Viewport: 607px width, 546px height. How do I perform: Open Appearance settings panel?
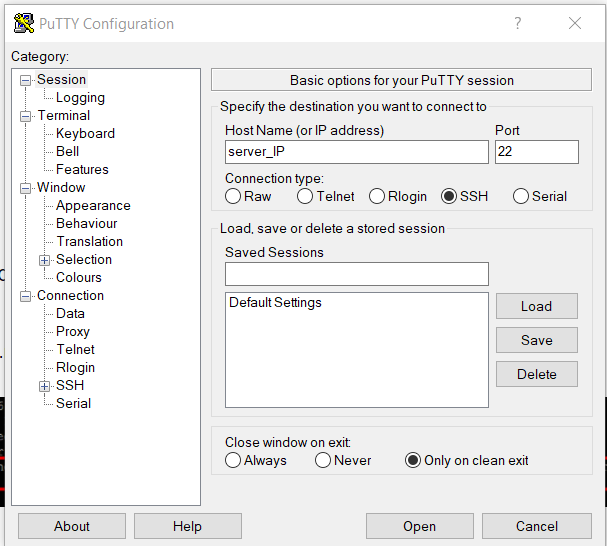tap(93, 206)
